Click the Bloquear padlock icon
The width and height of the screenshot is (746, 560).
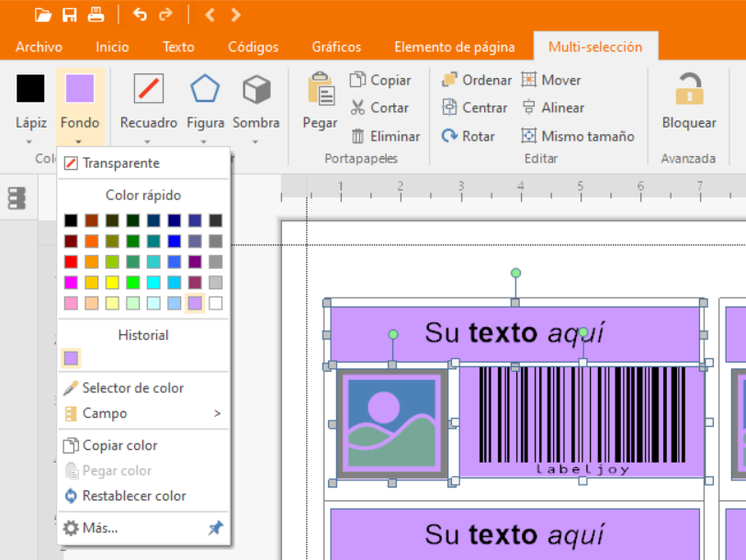point(689,89)
